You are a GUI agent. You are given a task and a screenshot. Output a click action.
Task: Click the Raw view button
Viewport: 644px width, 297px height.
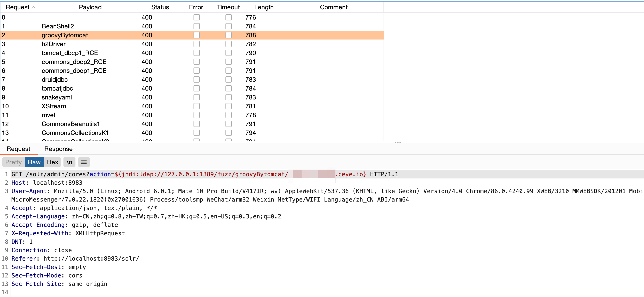(x=34, y=162)
